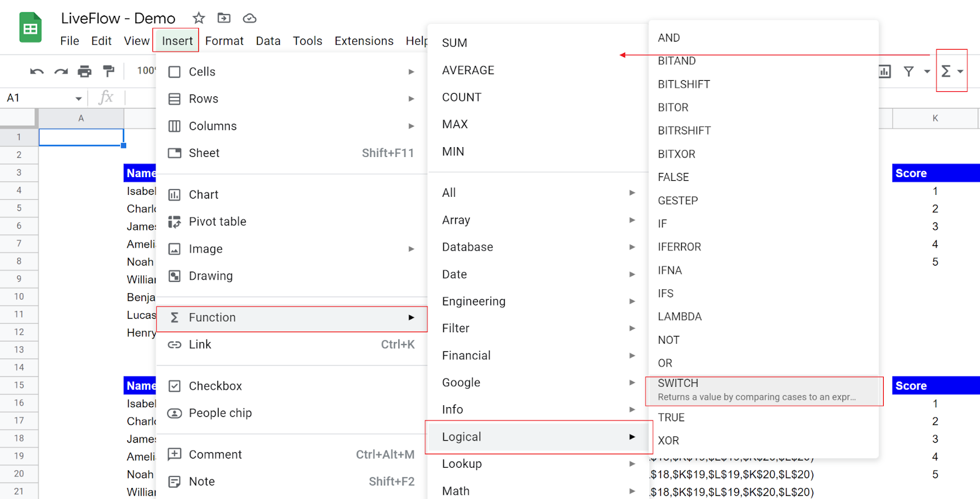Open the Function submenu
The width and height of the screenshot is (980, 499).
click(x=292, y=318)
